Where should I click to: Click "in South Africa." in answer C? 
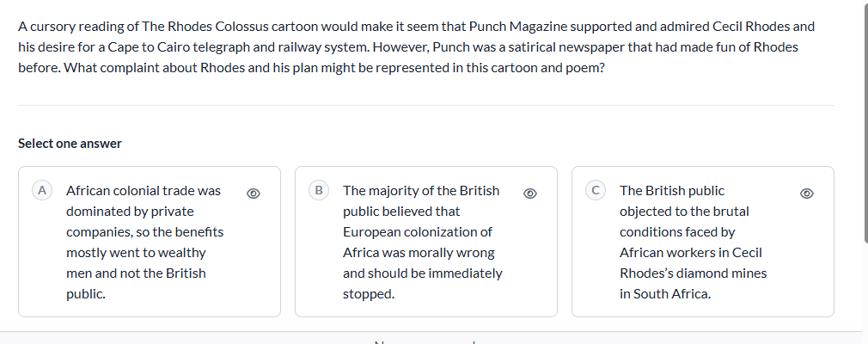tap(665, 293)
